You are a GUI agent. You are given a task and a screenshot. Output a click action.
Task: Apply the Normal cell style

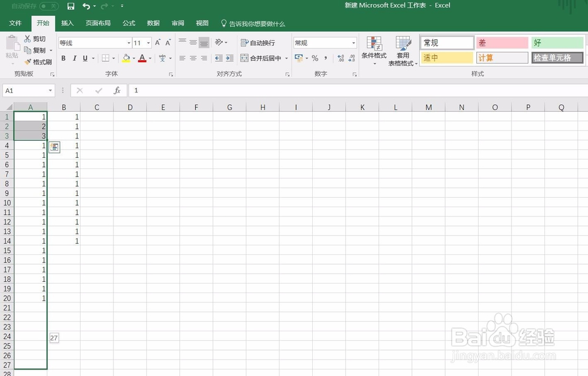(x=447, y=43)
